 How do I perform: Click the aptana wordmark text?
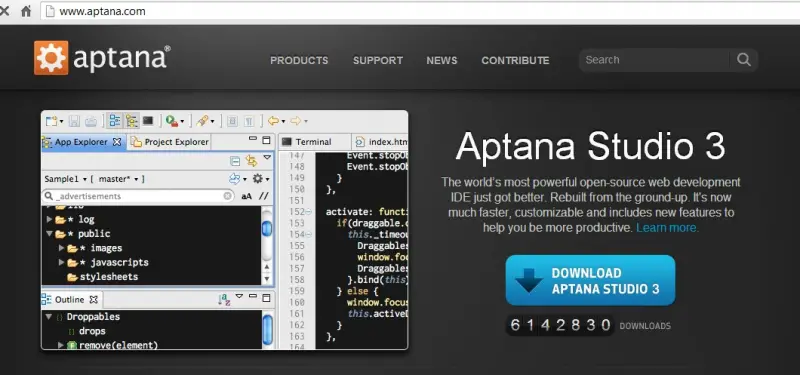pos(121,58)
